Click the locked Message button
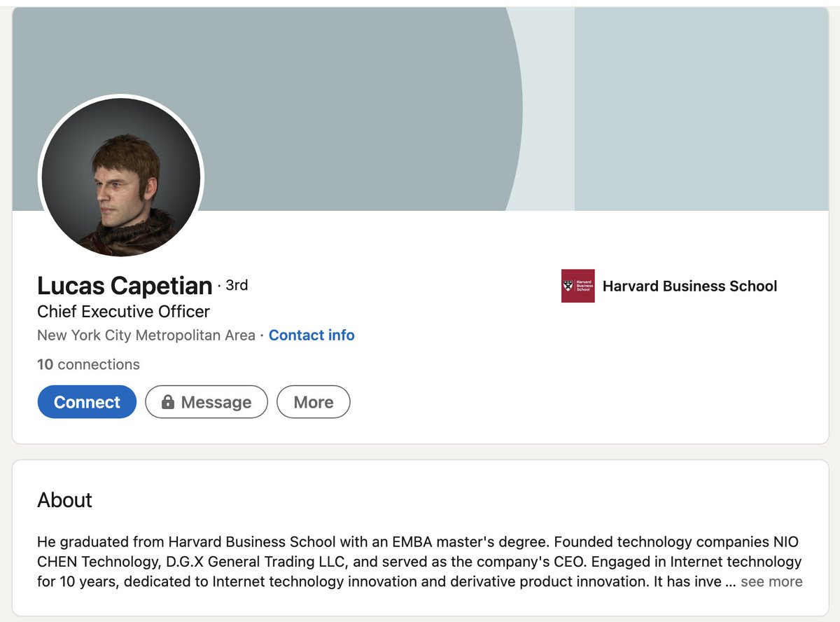The height and width of the screenshot is (622, 840). (206, 402)
